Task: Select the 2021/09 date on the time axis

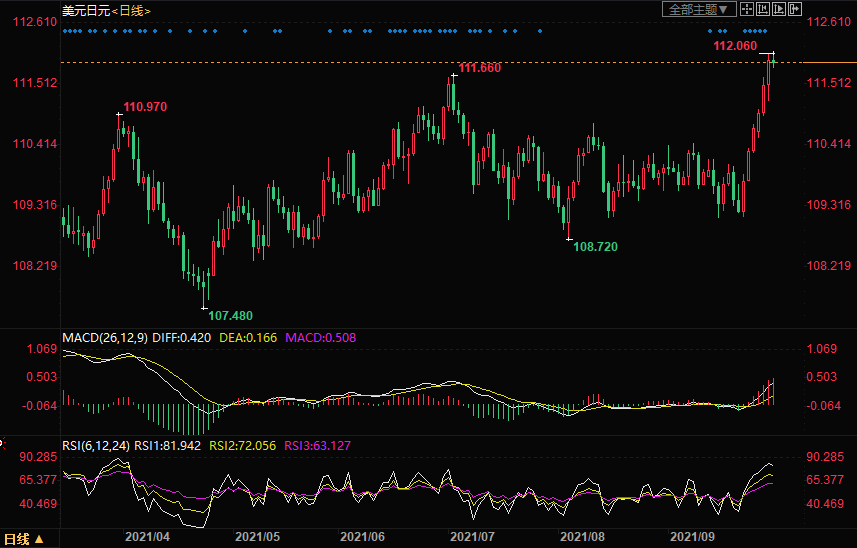Action: [x=692, y=537]
